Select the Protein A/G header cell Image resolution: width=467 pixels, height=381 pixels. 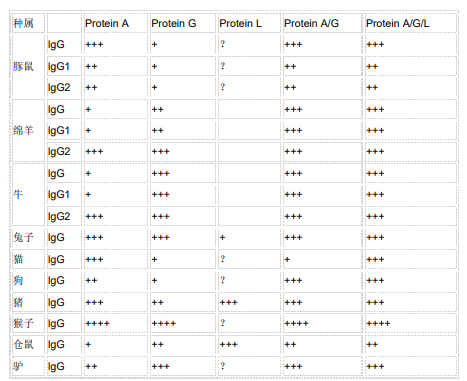323,23
